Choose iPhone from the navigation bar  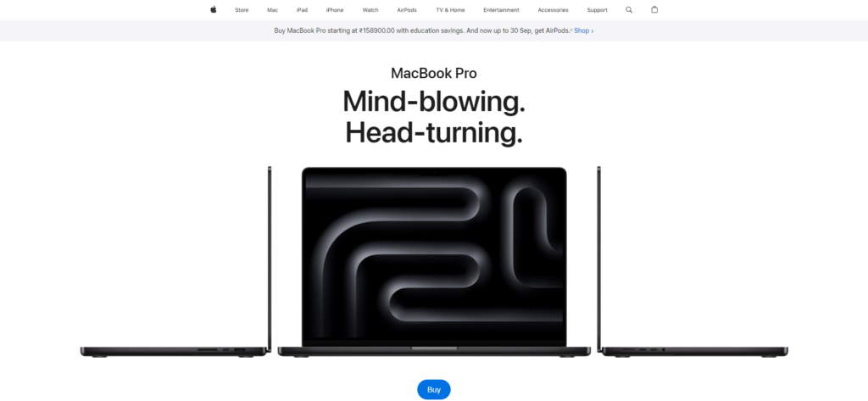(335, 10)
